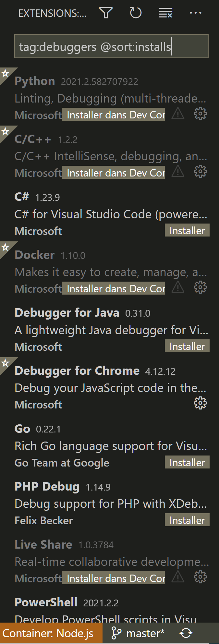Install the Go extension
The height and width of the screenshot is (644, 219).
pyautogui.click(x=187, y=462)
